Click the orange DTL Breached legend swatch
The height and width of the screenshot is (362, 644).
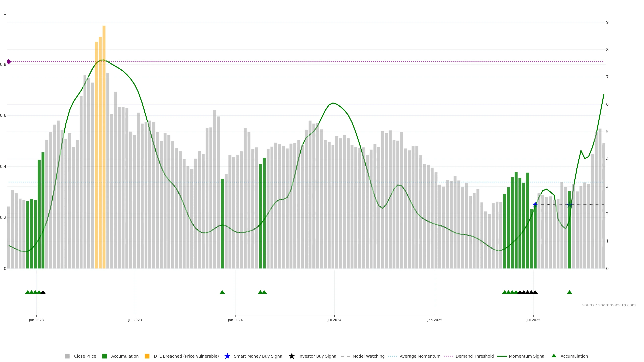coord(147,356)
